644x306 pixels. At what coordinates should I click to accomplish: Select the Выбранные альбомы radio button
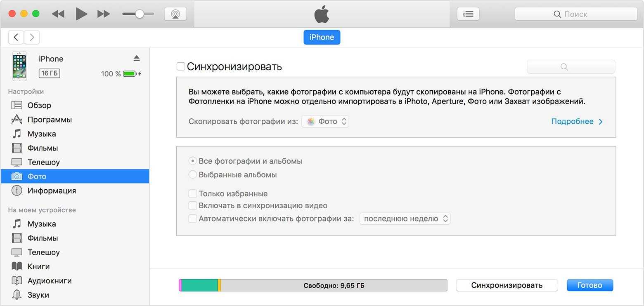pos(192,175)
